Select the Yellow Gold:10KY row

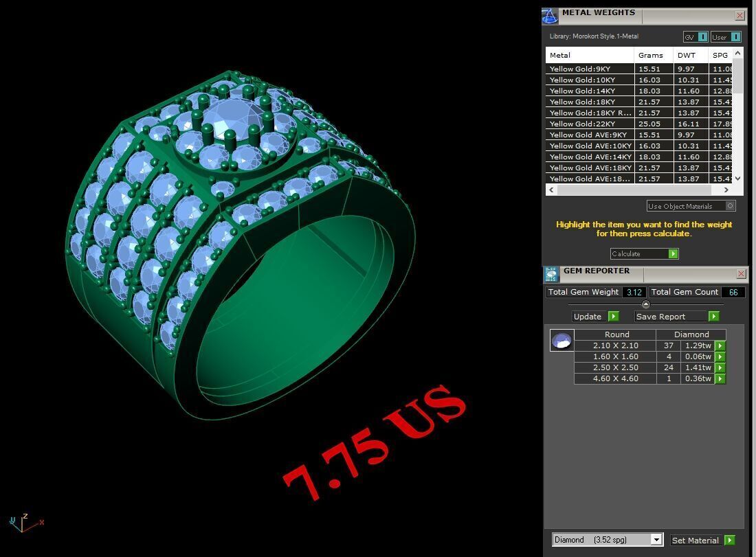point(639,80)
